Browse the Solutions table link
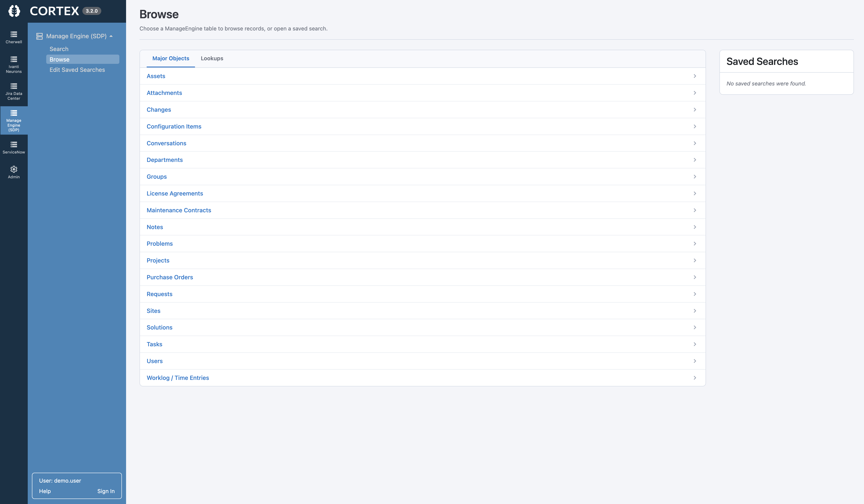Viewport: 864px width, 504px height. 159,328
